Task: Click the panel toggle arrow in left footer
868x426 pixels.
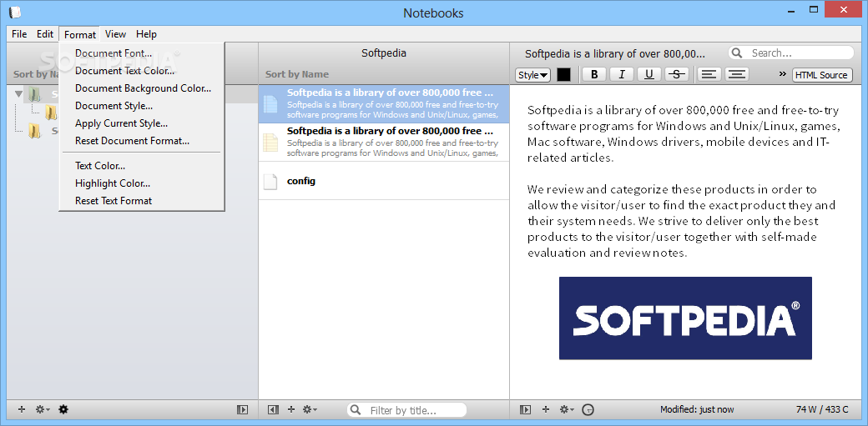Action: pos(242,409)
